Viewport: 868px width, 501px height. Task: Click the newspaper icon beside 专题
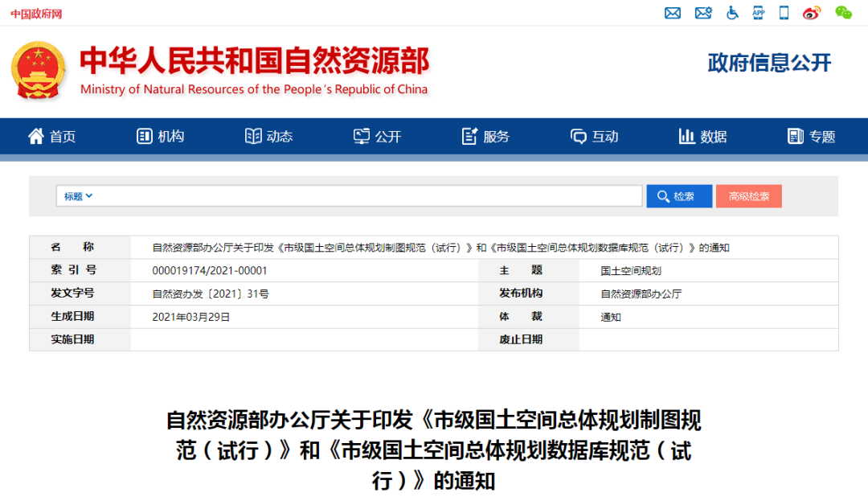796,136
